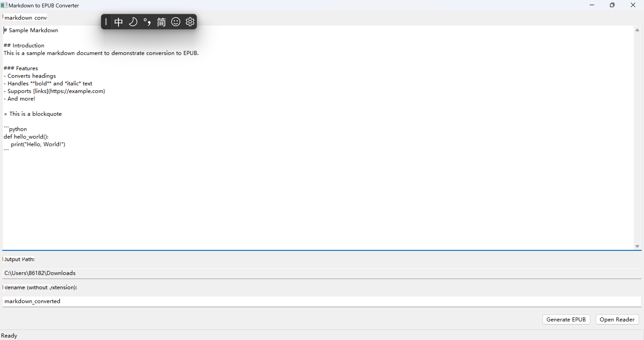The image size is (644, 340).
Task: Close the Markdown to EPUB Converter window
Action: 633,5
